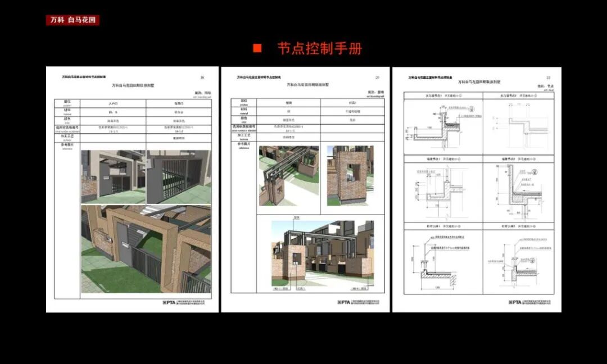
Task: Select the 部位 row label on the middle page
Action: click(244, 102)
